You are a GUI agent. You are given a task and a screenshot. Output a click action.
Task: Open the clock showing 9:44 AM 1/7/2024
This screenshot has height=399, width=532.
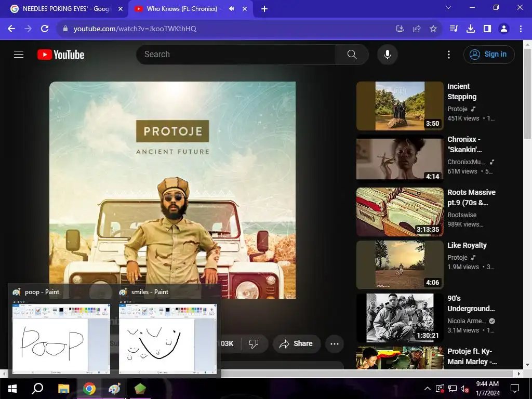[x=487, y=389]
